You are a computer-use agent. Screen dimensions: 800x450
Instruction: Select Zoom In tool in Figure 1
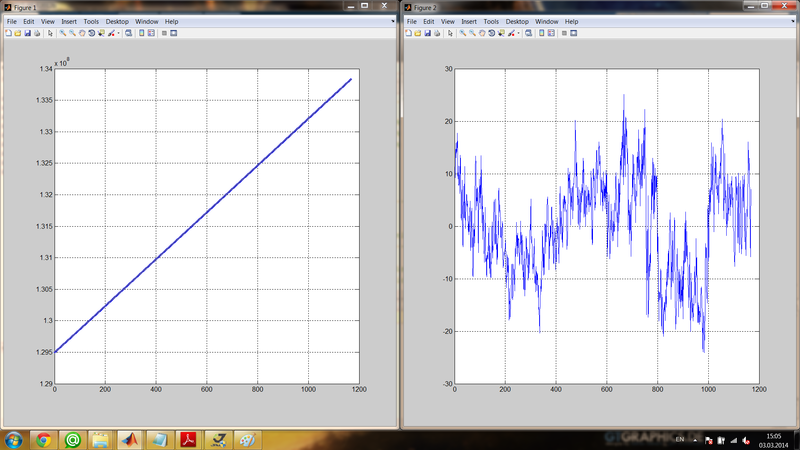62,33
